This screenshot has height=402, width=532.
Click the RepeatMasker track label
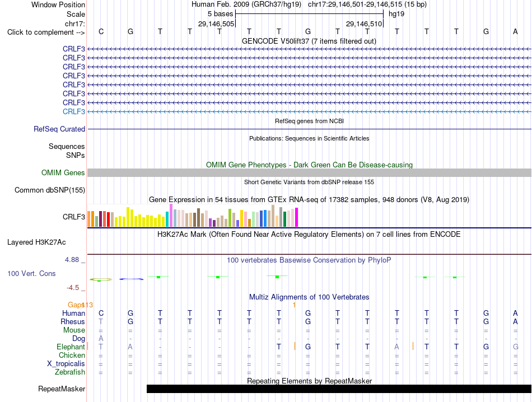click(62, 389)
